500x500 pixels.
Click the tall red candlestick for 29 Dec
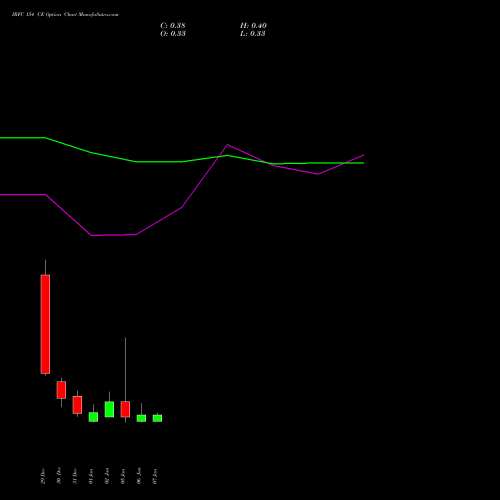(45, 324)
